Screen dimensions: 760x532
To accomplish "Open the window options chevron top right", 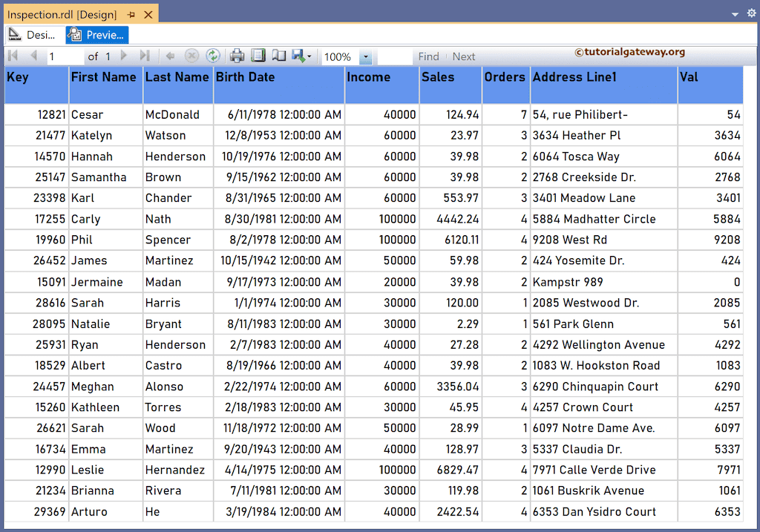I will [x=735, y=13].
